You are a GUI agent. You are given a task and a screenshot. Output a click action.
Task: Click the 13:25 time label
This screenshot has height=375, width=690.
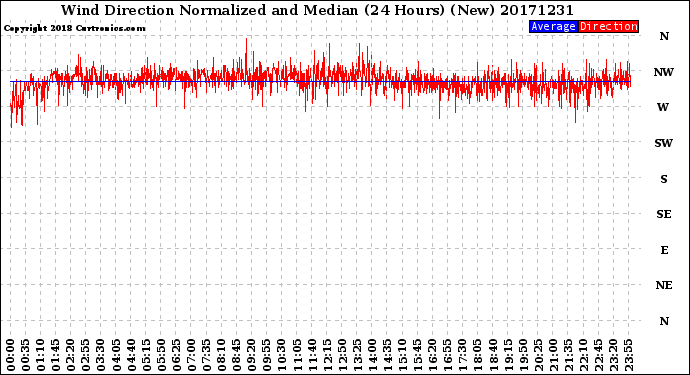coord(357,355)
